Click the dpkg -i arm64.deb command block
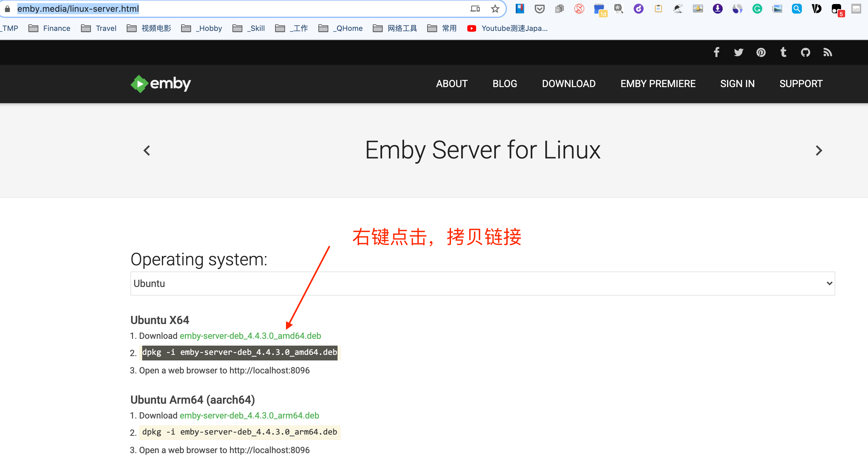The height and width of the screenshot is (467, 868). 240,432
